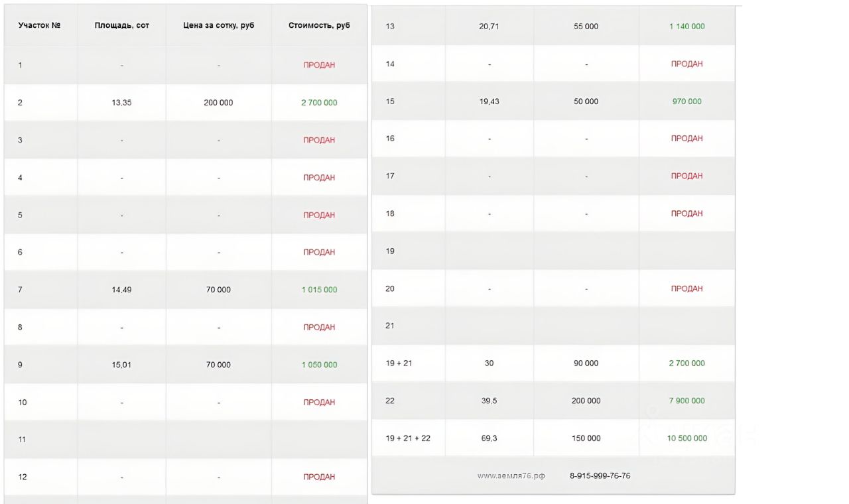Click the ПРОДАН status of plot 1
The width and height of the screenshot is (849, 504).
[x=319, y=65]
